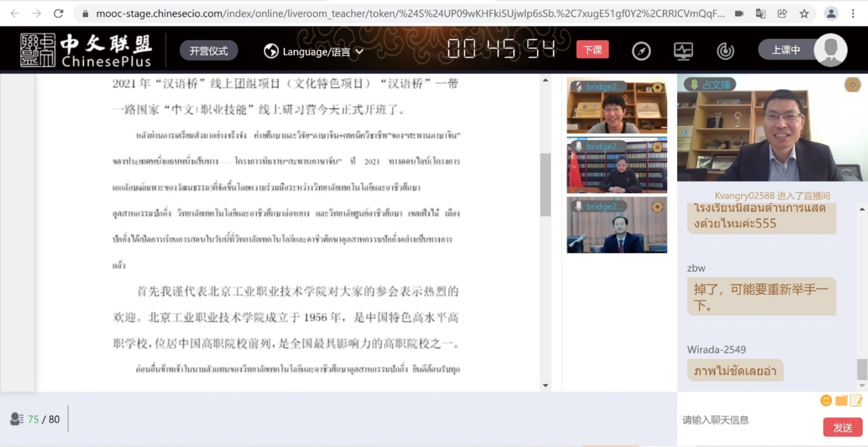Mute the bottom bridge2 participant microphone

coord(578,206)
